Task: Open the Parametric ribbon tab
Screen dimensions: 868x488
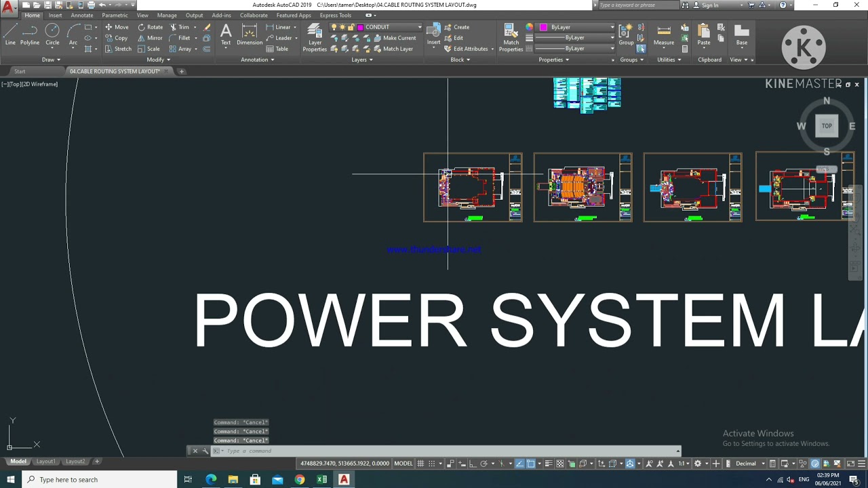Action: (115, 15)
